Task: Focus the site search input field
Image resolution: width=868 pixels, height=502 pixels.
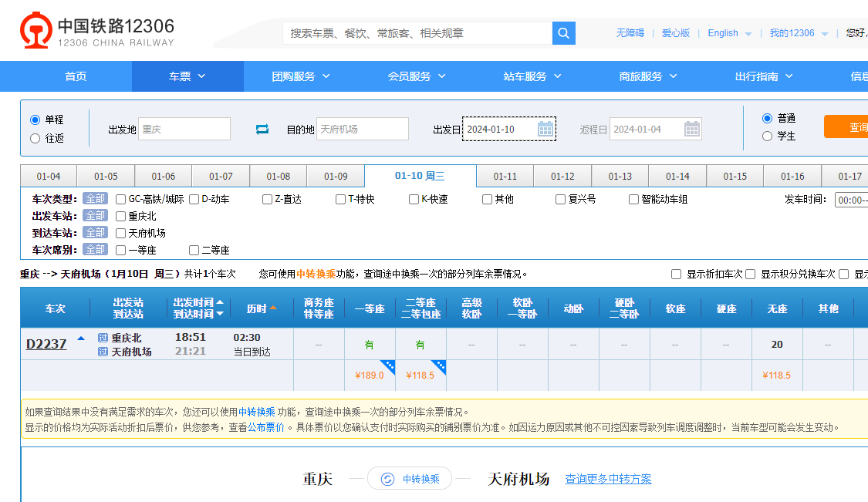Action: tap(417, 33)
